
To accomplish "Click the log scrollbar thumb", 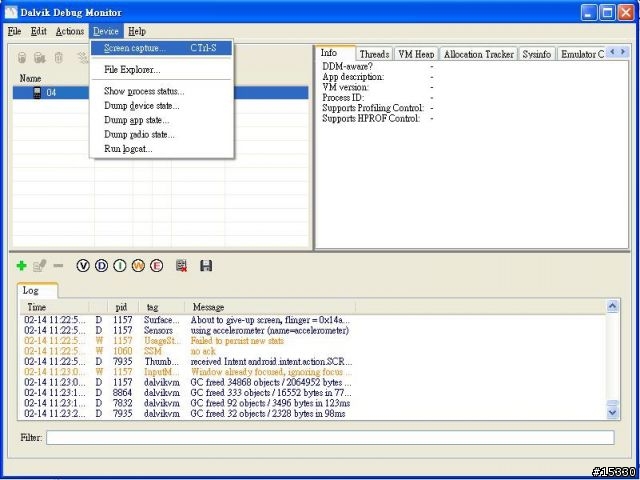I will coord(612,403).
